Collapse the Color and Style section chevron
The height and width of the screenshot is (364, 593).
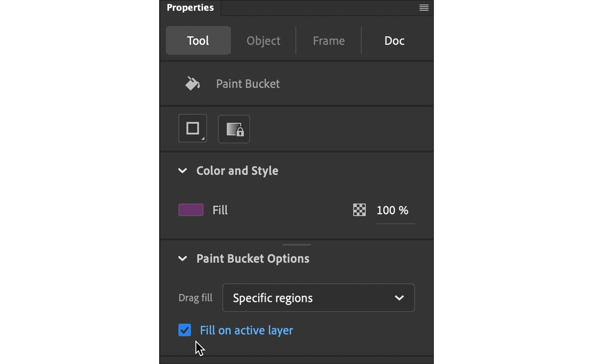(182, 171)
